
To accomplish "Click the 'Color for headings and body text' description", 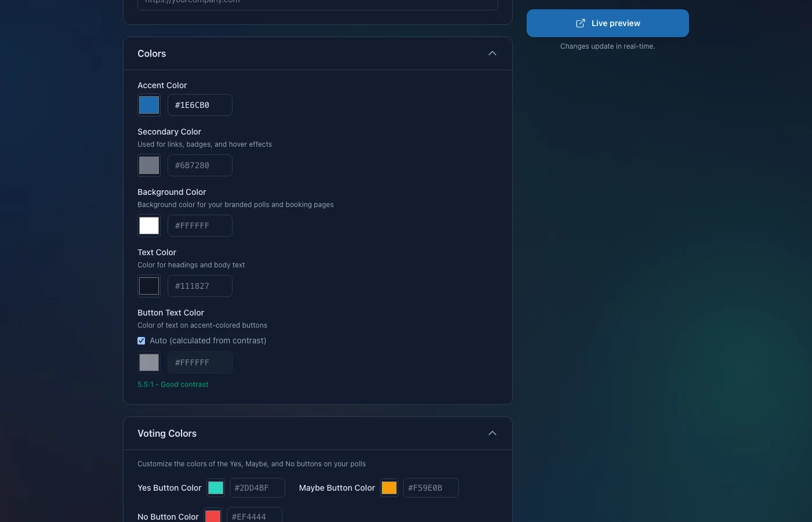I will click(x=191, y=265).
